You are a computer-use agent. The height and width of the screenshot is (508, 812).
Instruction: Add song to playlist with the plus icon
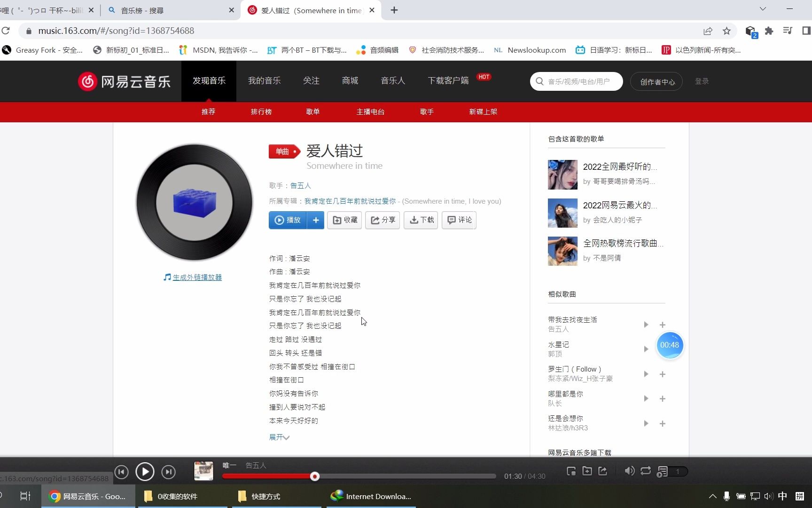pyautogui.click(x=315, y=220)
